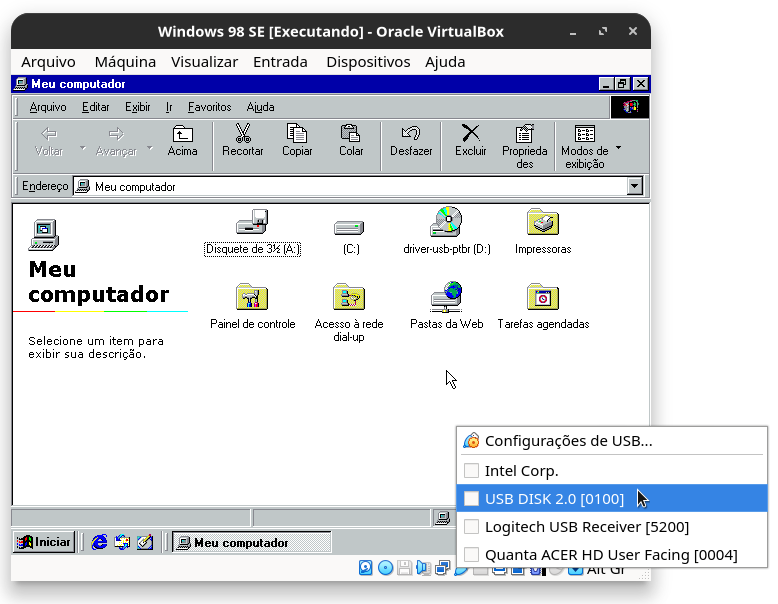The width and height of the screenshot is (778, 604).
Task: Open Tarefas agendadas folder icon
Action: pyautogui.click(x=543, y=299)
